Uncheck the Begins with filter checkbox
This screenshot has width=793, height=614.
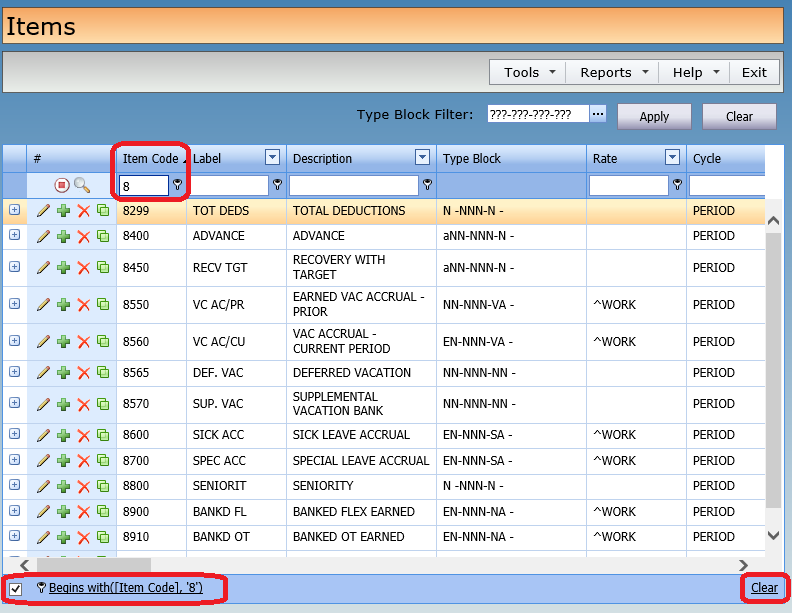pos(16,588)
